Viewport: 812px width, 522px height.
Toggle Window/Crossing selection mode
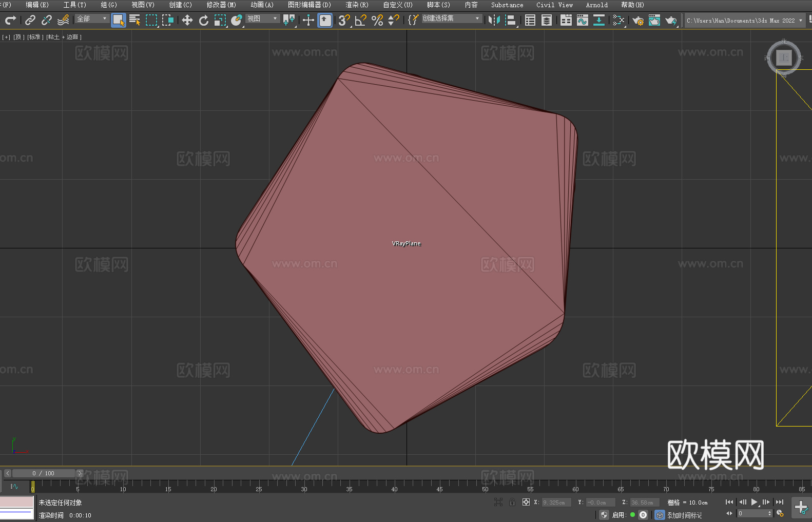point(168,20)
